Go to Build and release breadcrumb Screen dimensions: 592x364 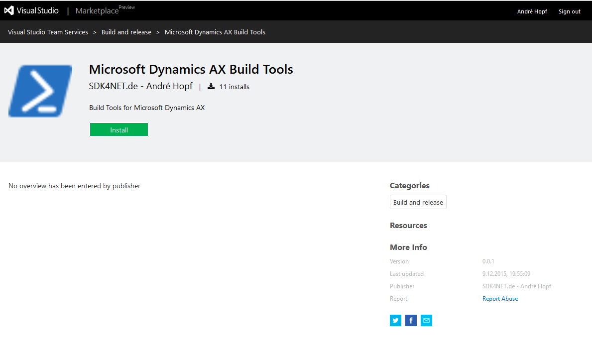[x=126, y=32]
